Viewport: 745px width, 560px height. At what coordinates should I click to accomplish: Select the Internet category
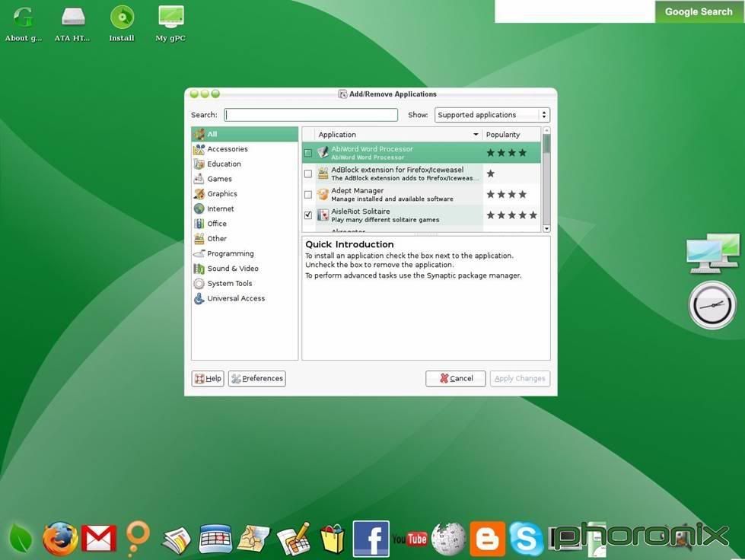pos(245,208)
